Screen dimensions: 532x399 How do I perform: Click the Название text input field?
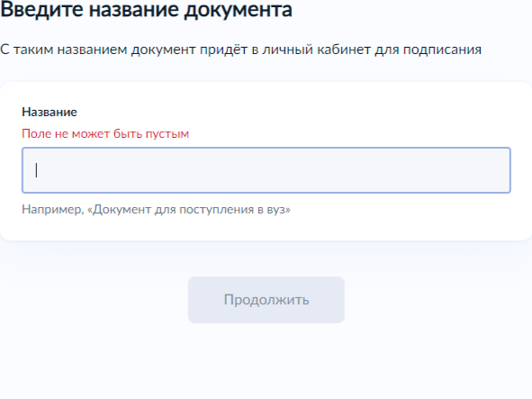coord(266,170)
